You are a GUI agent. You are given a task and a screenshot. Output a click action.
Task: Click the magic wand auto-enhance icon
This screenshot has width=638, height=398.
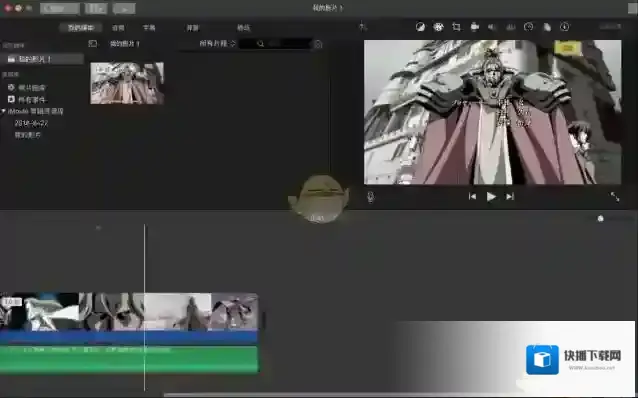point(363,27)
